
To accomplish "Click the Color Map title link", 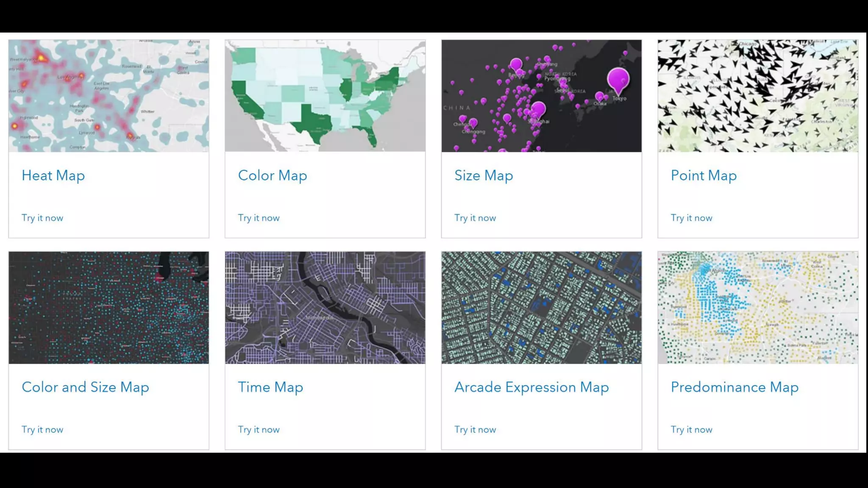I will (272, 175).
